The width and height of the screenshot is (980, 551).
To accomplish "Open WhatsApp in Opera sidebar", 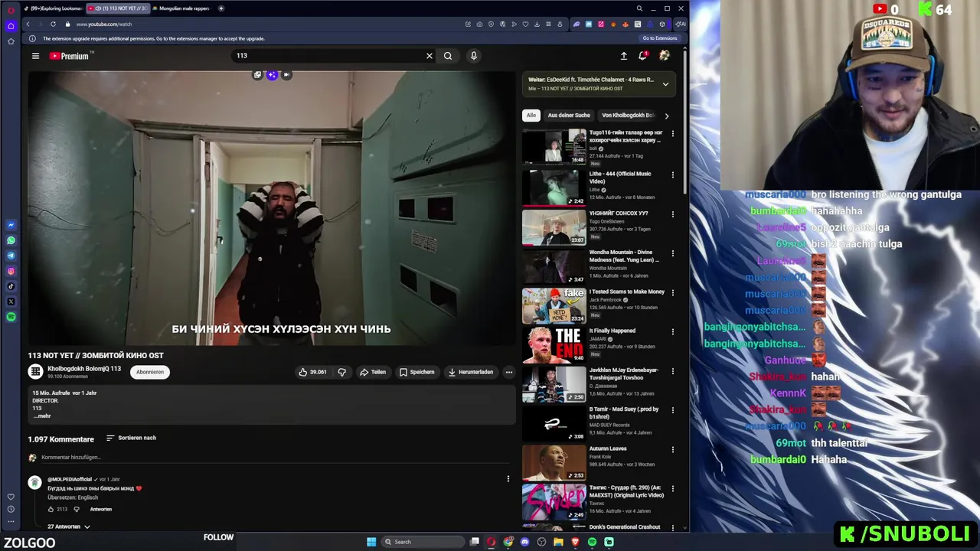I will (11, 240).
